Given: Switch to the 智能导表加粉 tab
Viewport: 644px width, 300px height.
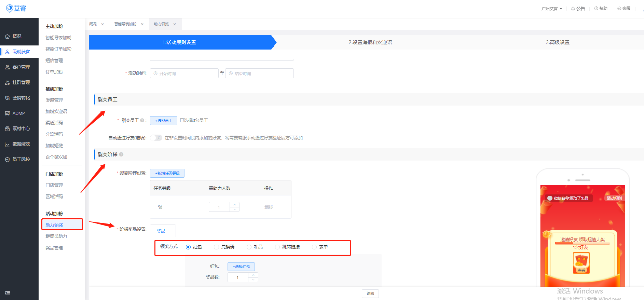Looking at the screenshot, I should coord(125,24).
